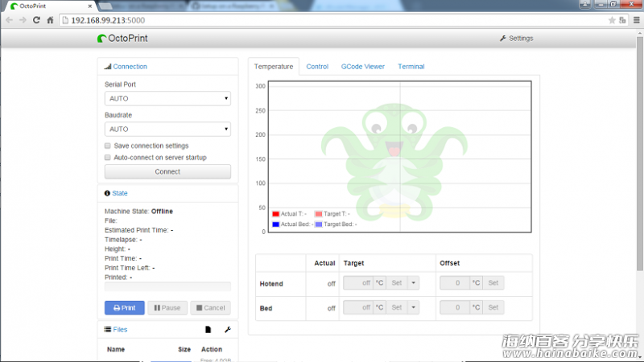Click the blue Actual Bed legend swatch
This screenshot has height=362, width=644.
(x=275, y=224)
